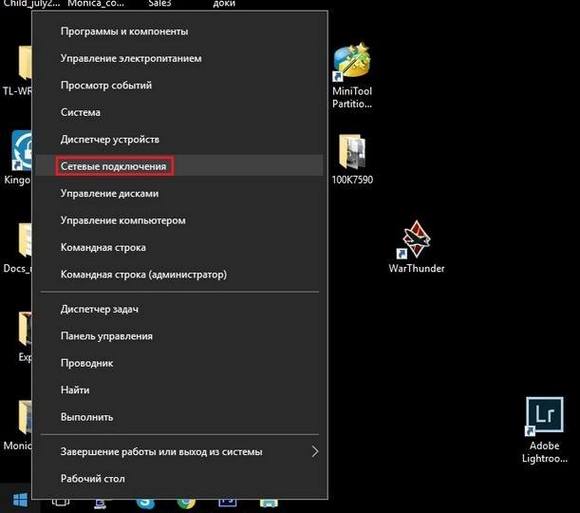Click the Windows Start button
580x513 pixels.
pos(20,500)
